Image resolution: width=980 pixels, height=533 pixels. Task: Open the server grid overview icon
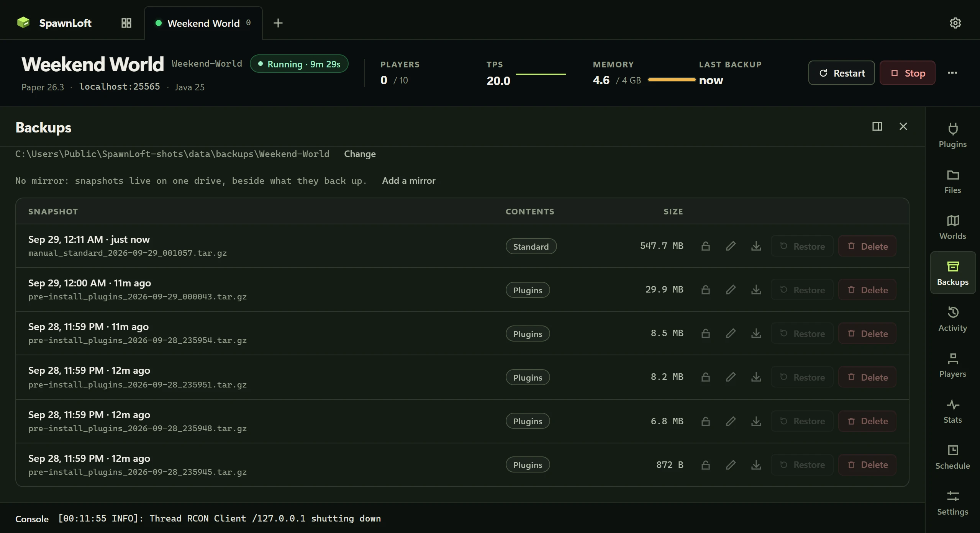click(126, 23)
